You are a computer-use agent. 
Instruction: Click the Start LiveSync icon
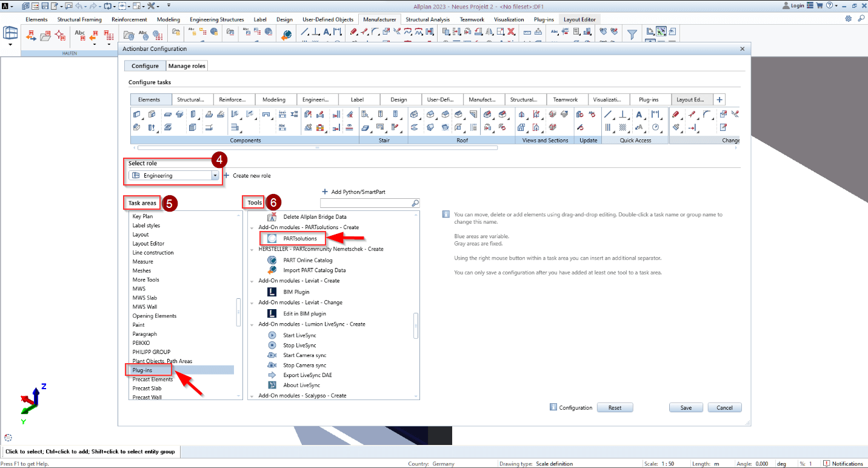click(272, 335)
